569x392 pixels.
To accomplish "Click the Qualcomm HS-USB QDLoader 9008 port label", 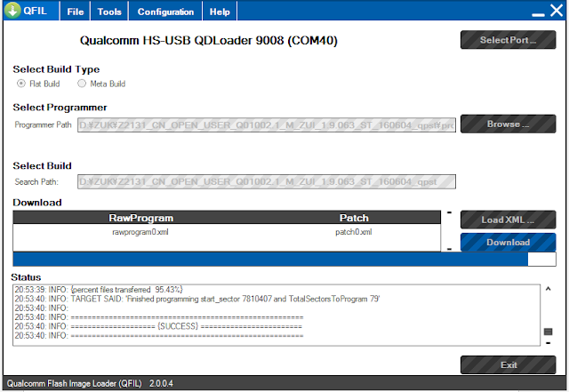I will (209, 40).
